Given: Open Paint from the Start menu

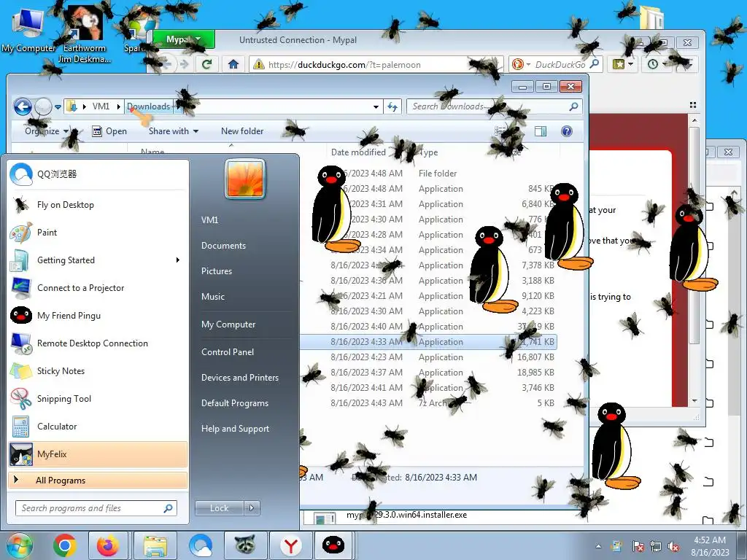Looking at the screenshot, I should point(98,233).
